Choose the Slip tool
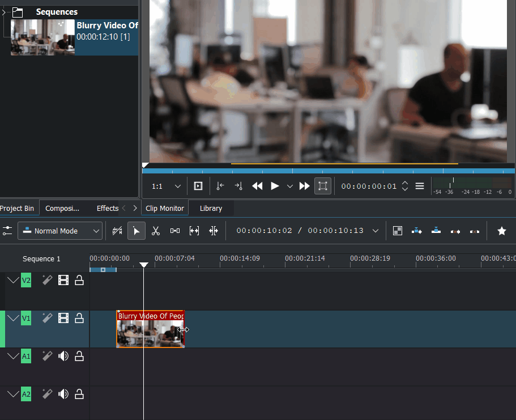Screen dimensions: 516x420 point(194,231)
